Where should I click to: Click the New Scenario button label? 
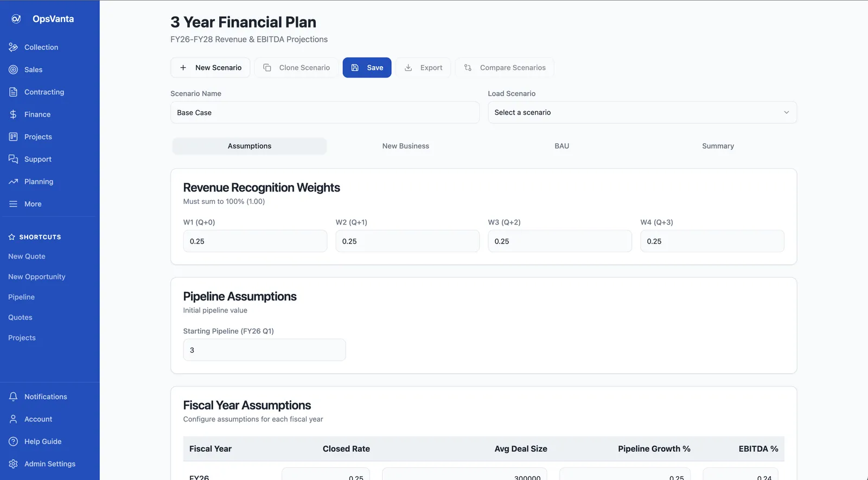(x=219, y=68)
